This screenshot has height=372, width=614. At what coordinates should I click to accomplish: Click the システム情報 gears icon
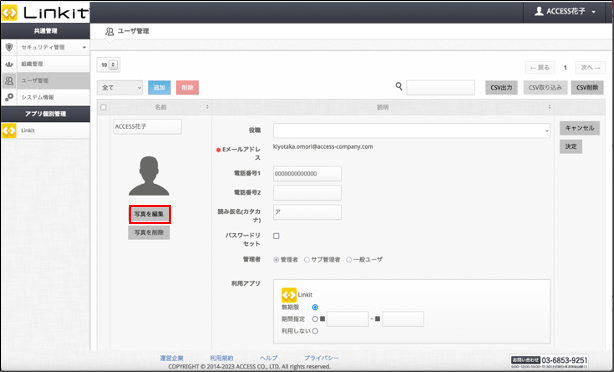[9, 97]
